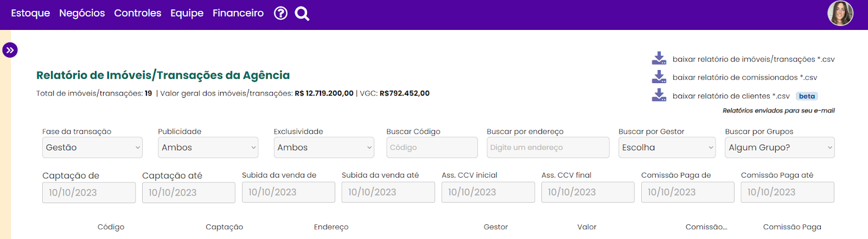The height and width of the screenshot is (239, 868).
Task: Focus the Buscar Código input field
Action: [432, 147]
